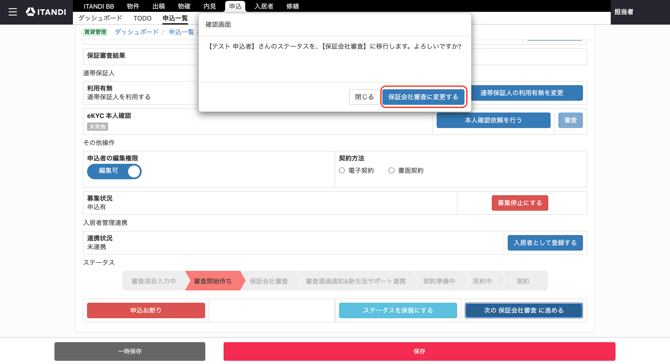Click the 保証審査結果 row label
The height and width of the screenshot is (364, 670).
click(x=106, y=56)
